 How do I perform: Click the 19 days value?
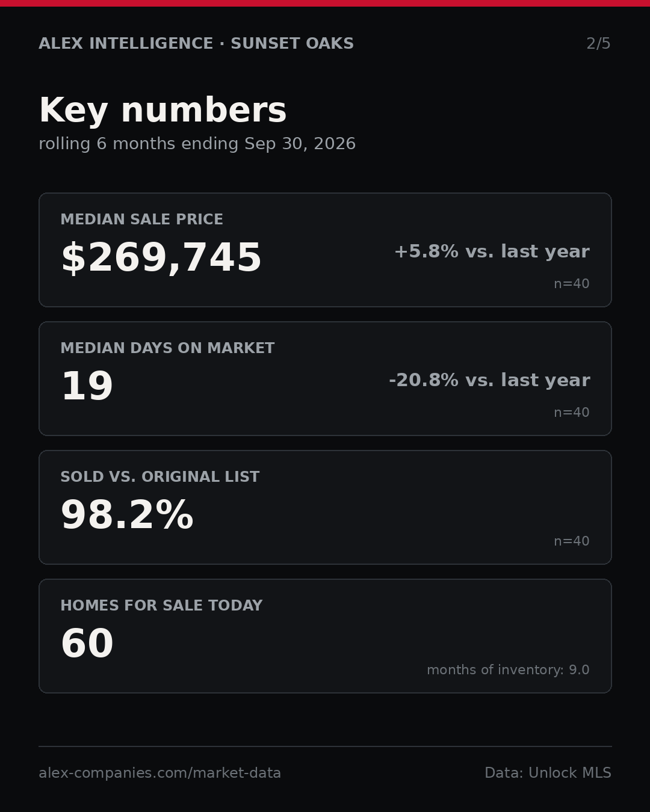tap(87, 387)
